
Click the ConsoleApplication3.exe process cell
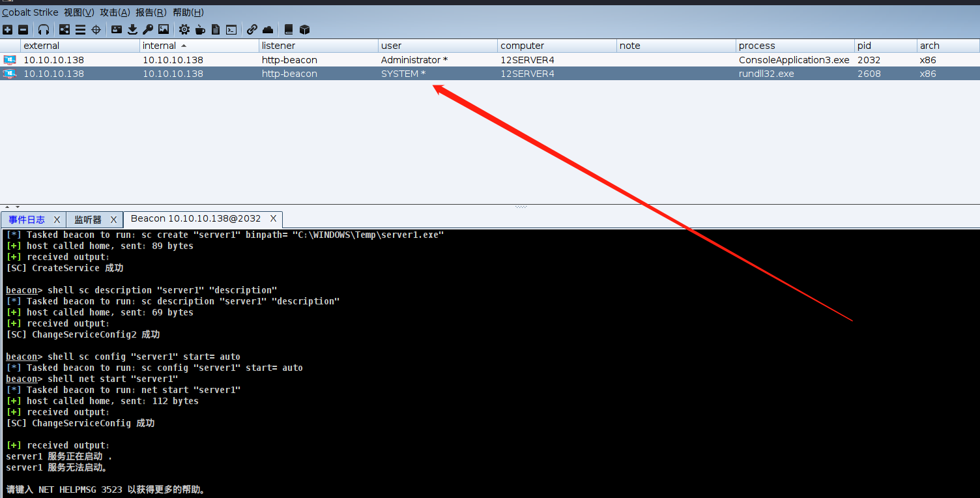(x=794, y=60)
